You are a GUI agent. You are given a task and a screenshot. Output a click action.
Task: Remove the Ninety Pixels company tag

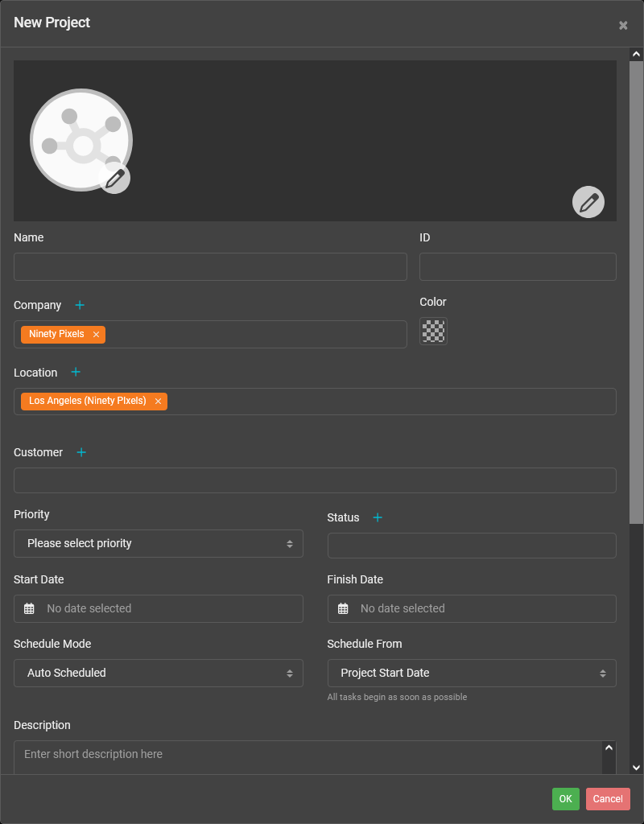[x=96, y=334]
